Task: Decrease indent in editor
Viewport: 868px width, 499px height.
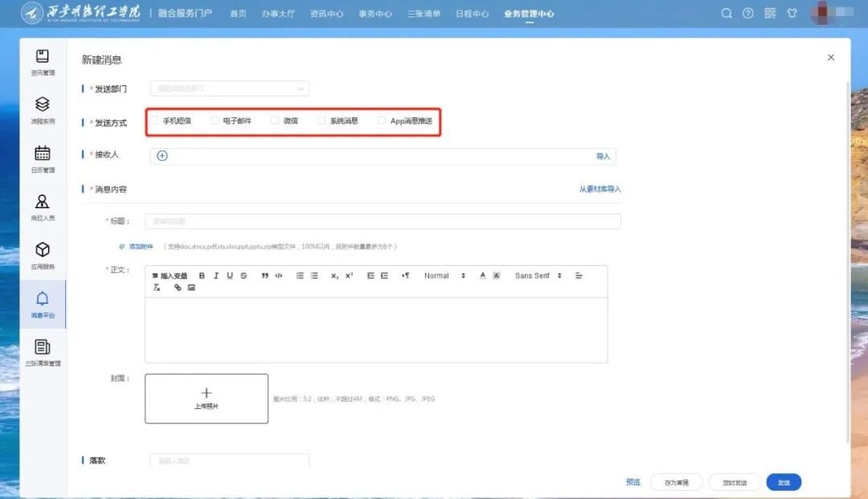Action: pyautogui.click(x=371, y=276)
